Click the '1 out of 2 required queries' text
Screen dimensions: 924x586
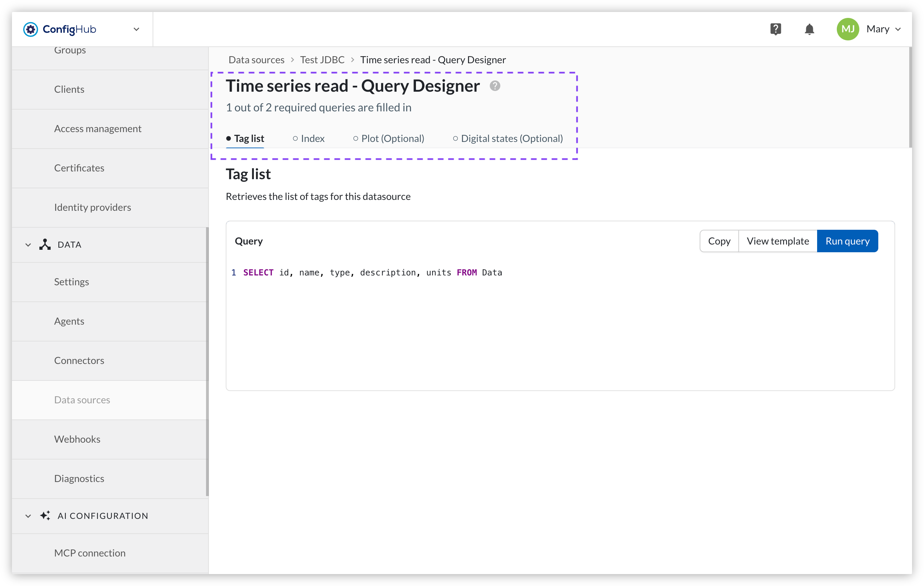[319, 108]
